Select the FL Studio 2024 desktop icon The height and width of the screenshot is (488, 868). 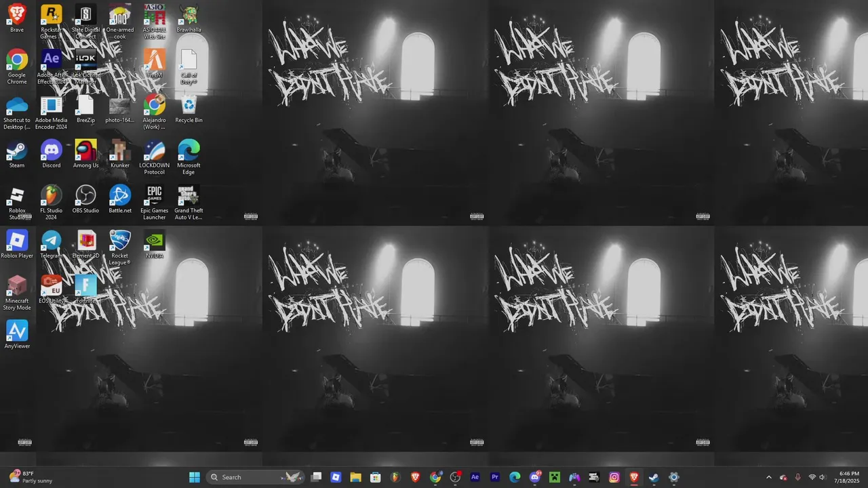coord(52,203)
